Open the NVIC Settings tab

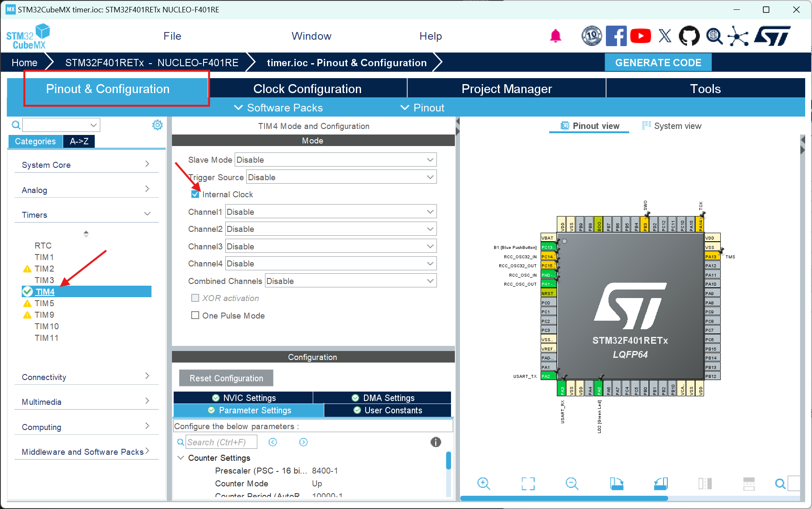coord(244,398)
